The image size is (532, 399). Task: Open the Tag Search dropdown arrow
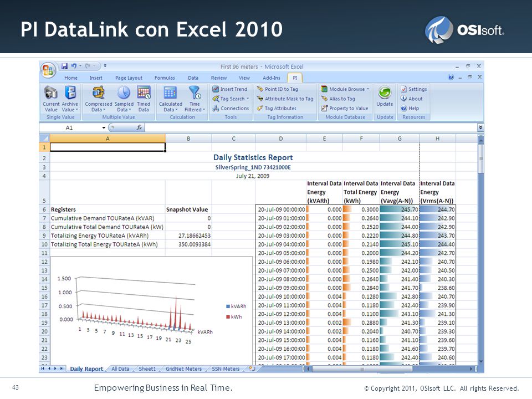click(248, 99)
